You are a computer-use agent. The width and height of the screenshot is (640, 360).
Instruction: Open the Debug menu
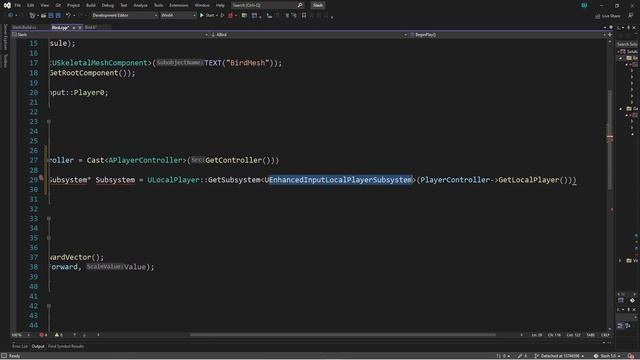point(108,5)
